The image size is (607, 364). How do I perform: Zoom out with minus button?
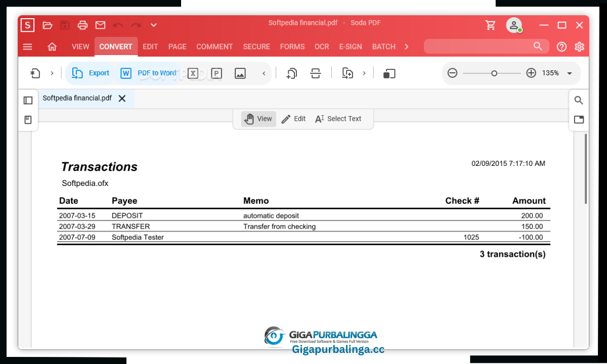[x=453, y=73]
